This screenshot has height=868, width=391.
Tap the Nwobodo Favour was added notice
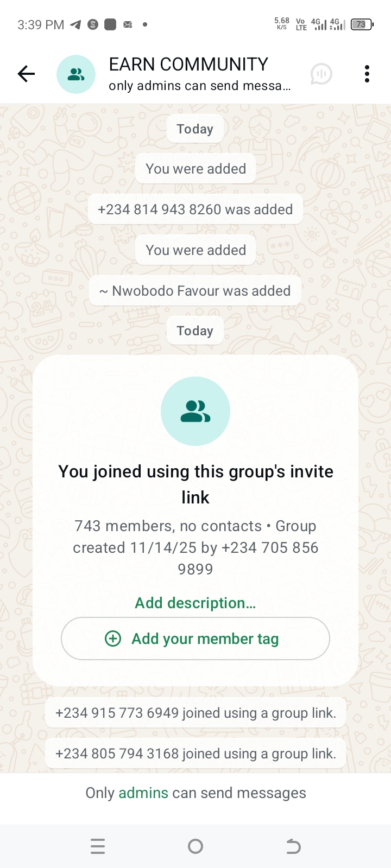coord(195,291)
